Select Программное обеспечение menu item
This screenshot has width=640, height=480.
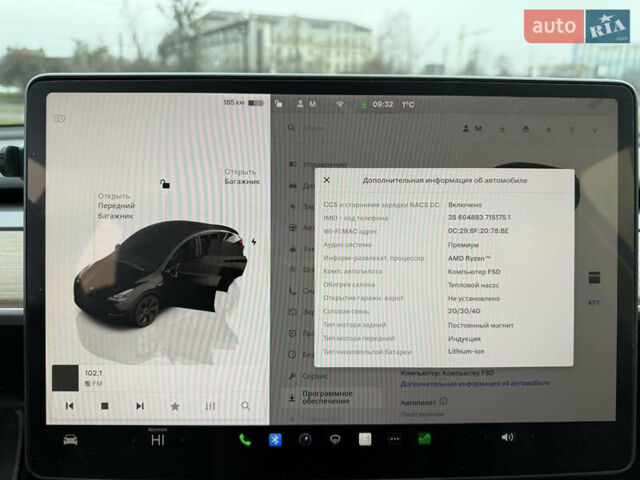325,398
